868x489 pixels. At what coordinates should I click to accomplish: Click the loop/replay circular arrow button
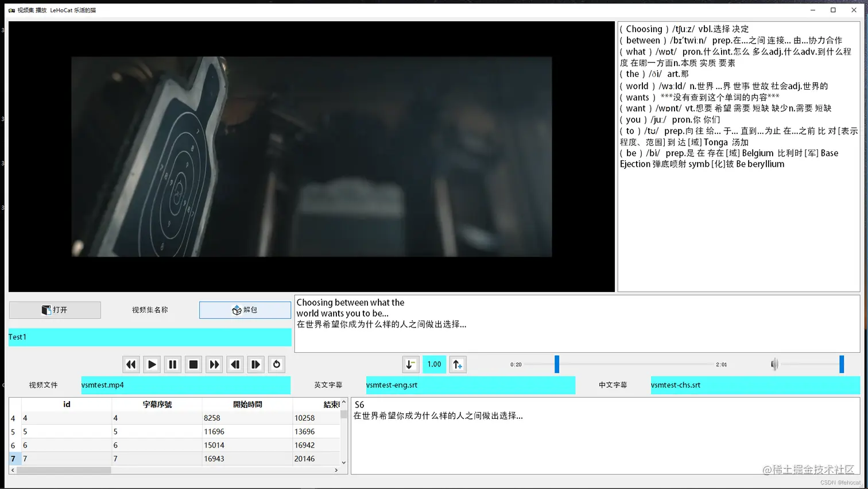click(x=277, y=364)
